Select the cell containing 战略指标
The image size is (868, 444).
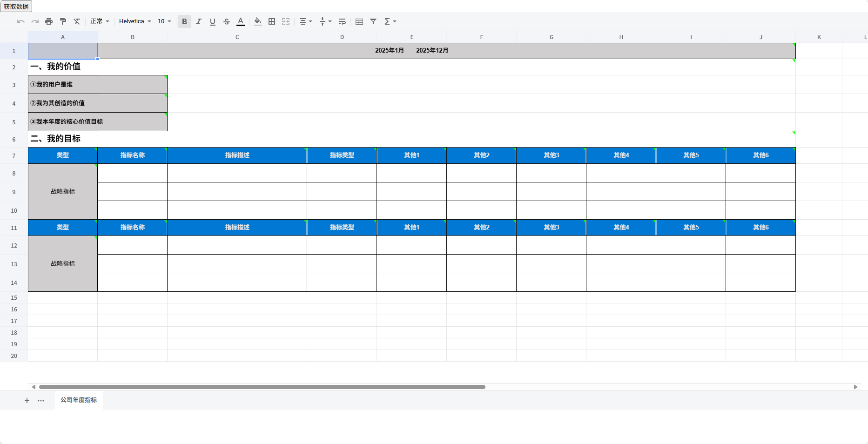[62, 191]
